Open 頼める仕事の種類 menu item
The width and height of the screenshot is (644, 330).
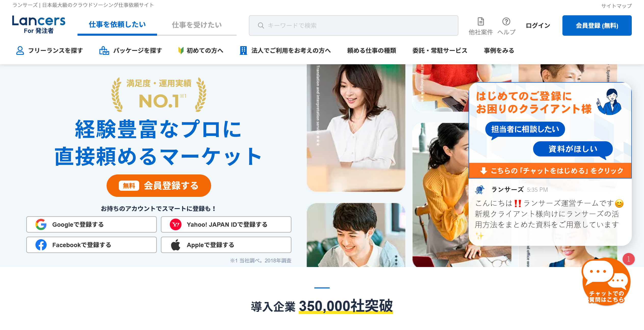pos(371,50)
